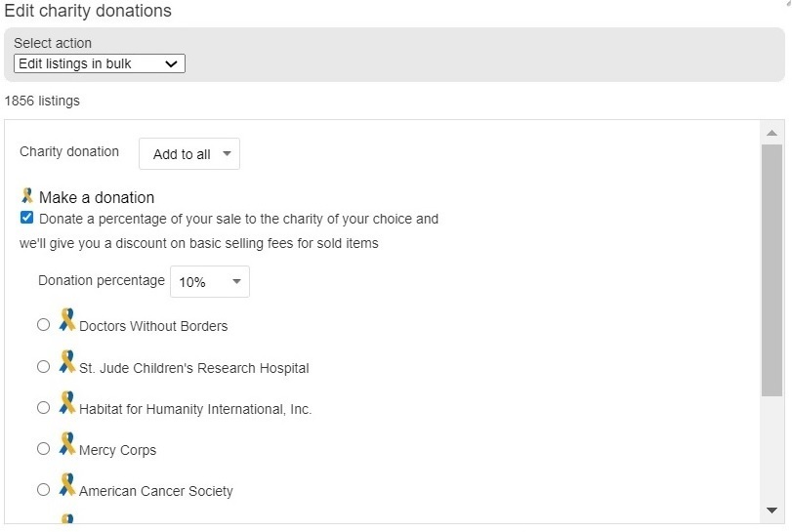
Task: Select Habitat for Humanity International radio option
Action: click(43, 407)
